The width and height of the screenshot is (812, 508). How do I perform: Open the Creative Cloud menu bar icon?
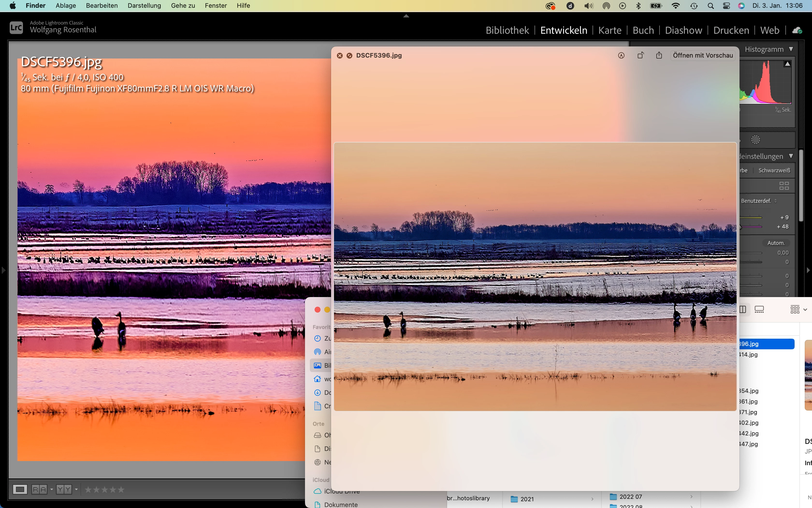tap(550, 6)
